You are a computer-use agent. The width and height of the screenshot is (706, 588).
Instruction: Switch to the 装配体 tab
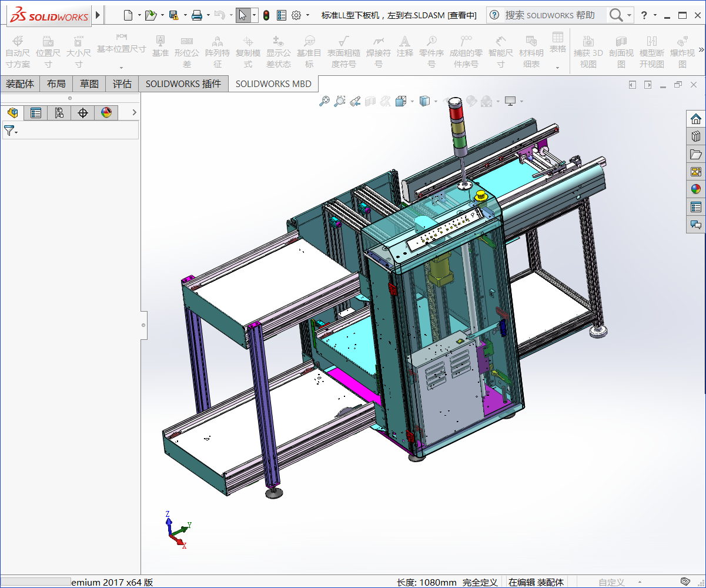point(19,83)
